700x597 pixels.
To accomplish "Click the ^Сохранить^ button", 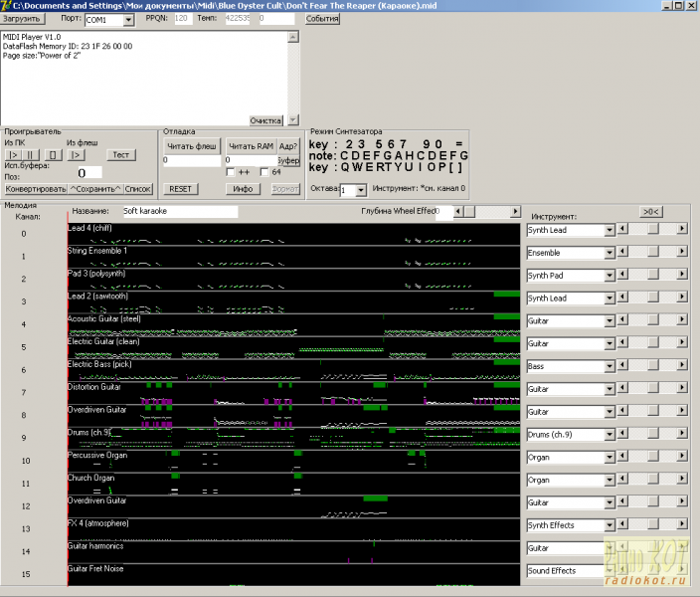I will 95,189.
